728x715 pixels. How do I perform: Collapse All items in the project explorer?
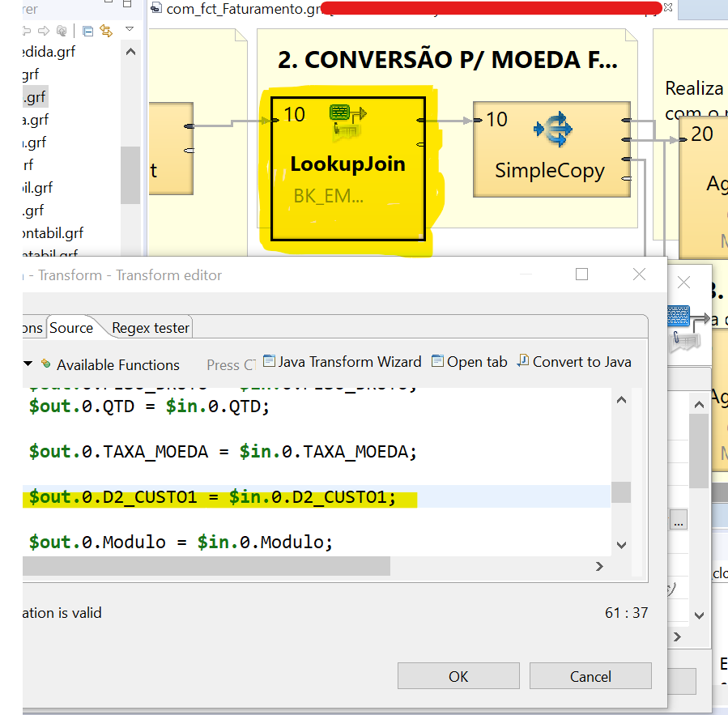(x=87, y=31)
